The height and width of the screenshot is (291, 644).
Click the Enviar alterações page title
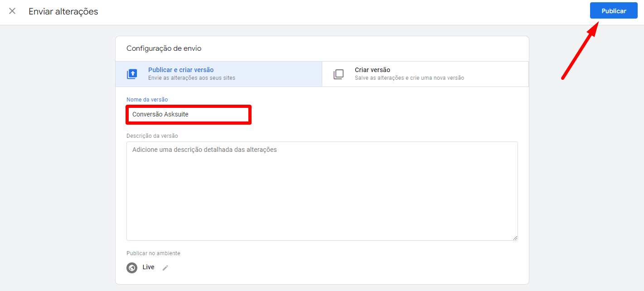coord(63,11)
